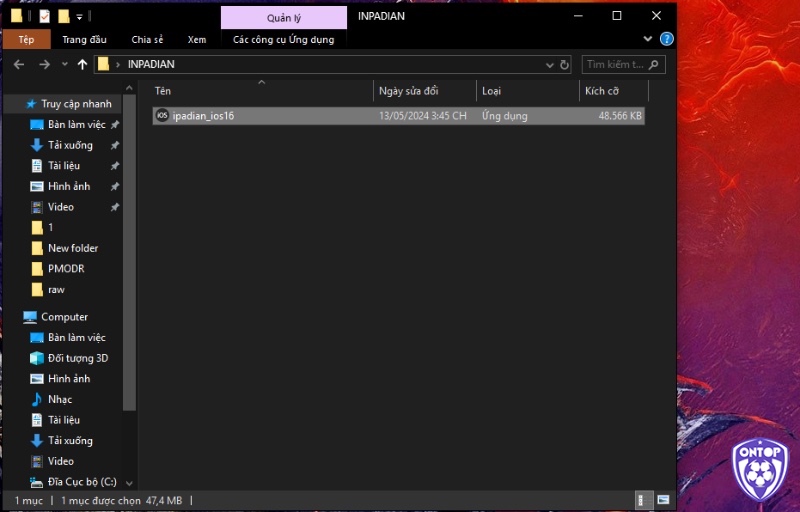Open Đĩa Cục bộ (C:) drive
Screen dimensions: 800x512
click(82, 481)
